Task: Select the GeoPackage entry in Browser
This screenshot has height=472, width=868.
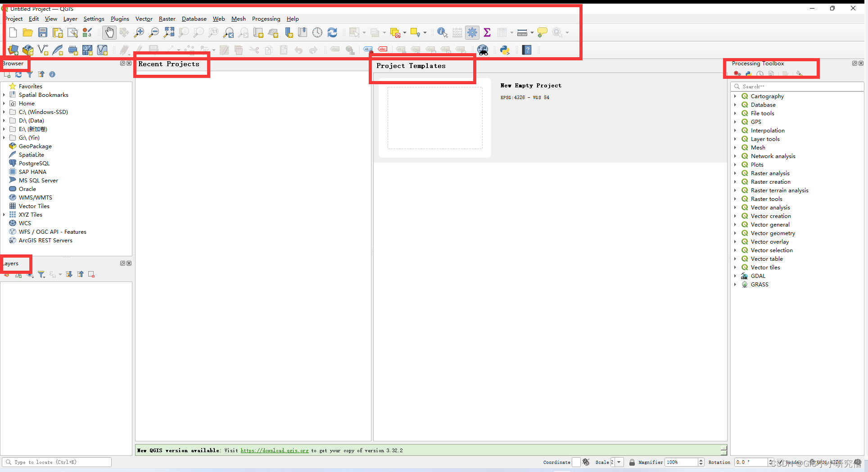Action: (35, 146)
